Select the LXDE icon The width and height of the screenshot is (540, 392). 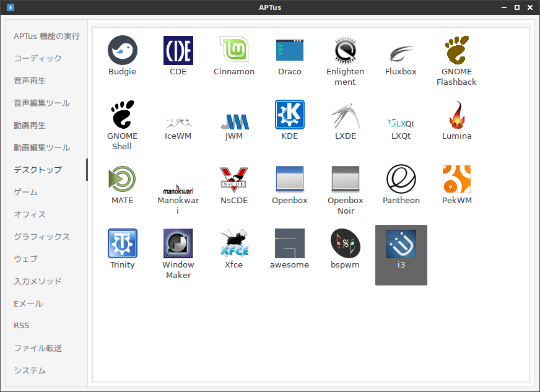coord(345,116)
